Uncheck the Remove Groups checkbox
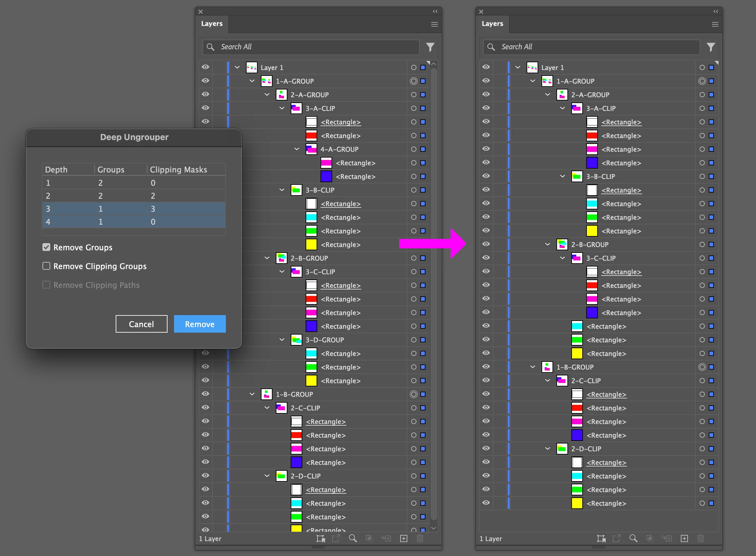756x556 pixels. 46,247
